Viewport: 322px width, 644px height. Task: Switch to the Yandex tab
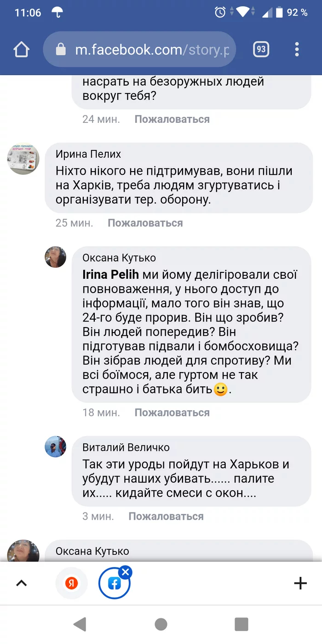[71, 584]
